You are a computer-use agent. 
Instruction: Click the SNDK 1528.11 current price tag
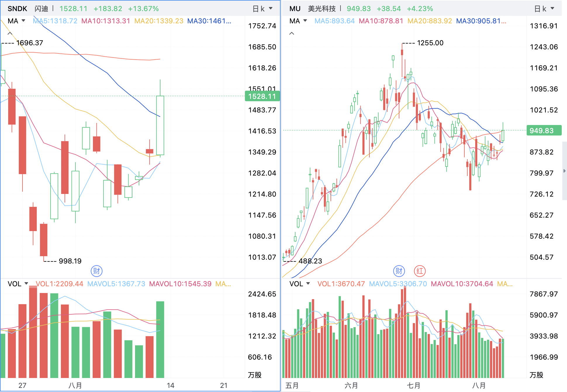262,96
